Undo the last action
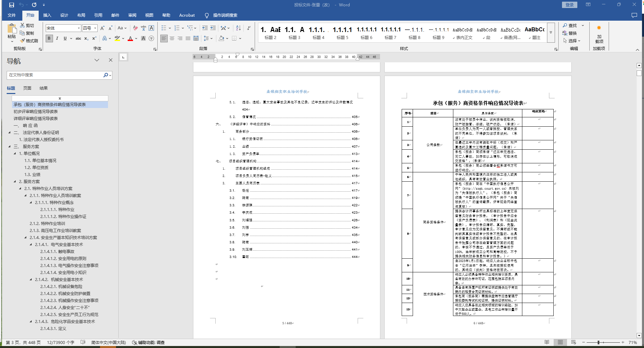 21,5
